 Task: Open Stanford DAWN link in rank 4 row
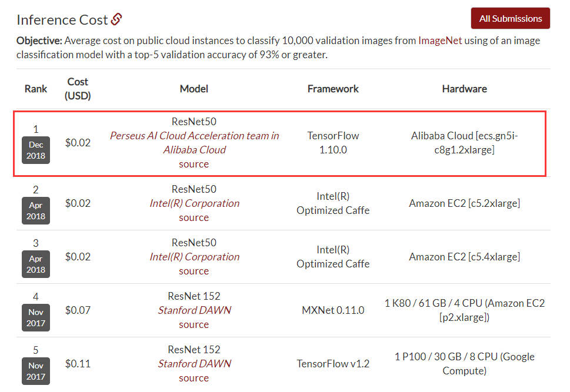click(x=195, y=310)
